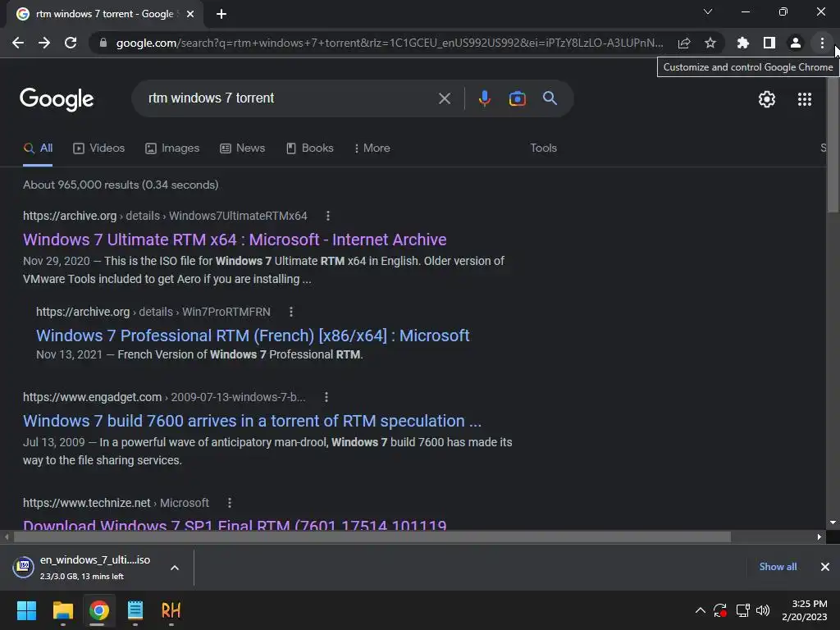Click the search box containing 'rtm windows 7 torrent'
This screenshot has height=630, width=840.
click(290, 98)
